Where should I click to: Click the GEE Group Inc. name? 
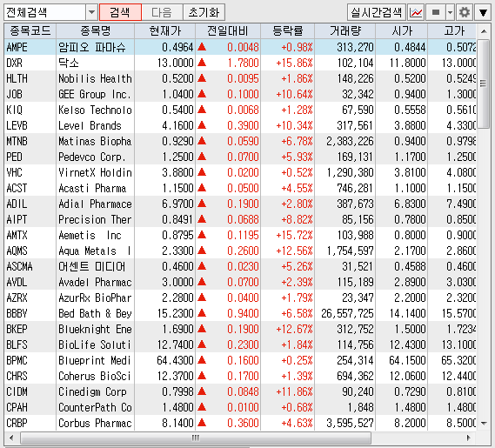pos(95,94)
